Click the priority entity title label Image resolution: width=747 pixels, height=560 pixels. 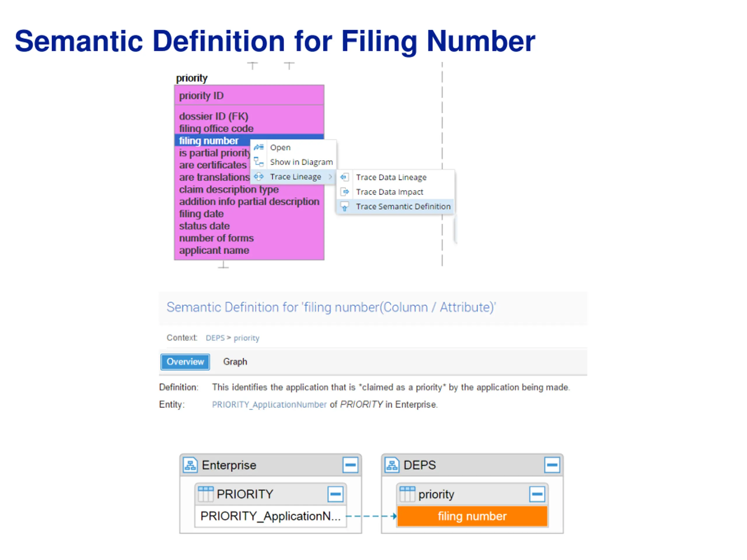coord(191,78)
